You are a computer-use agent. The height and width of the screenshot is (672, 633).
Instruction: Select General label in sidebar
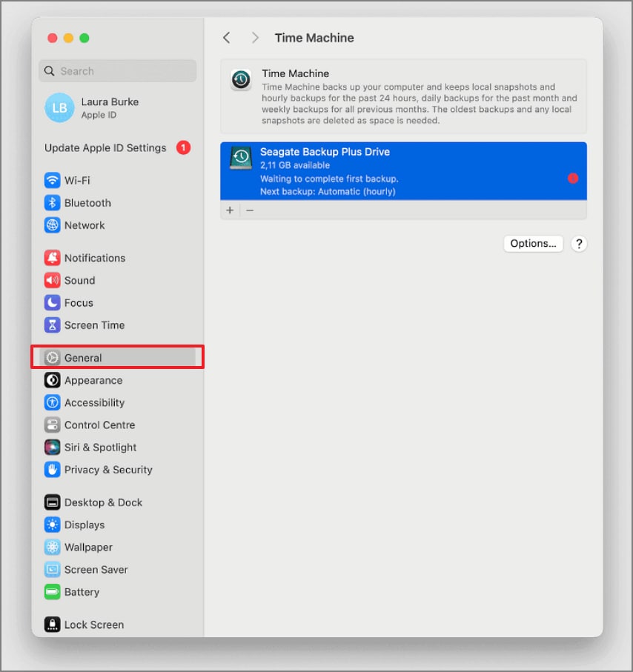[x=83, y=358]
